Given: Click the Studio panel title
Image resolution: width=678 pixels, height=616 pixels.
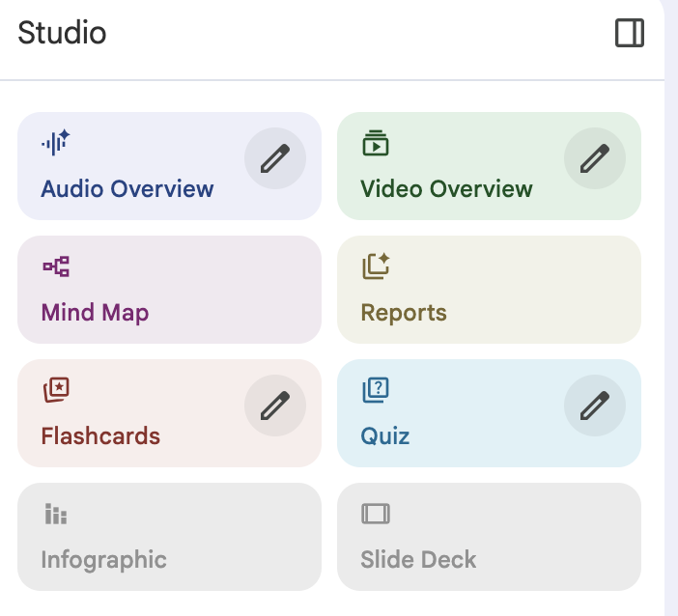Looking at the screenshot, I should point(62,33).
